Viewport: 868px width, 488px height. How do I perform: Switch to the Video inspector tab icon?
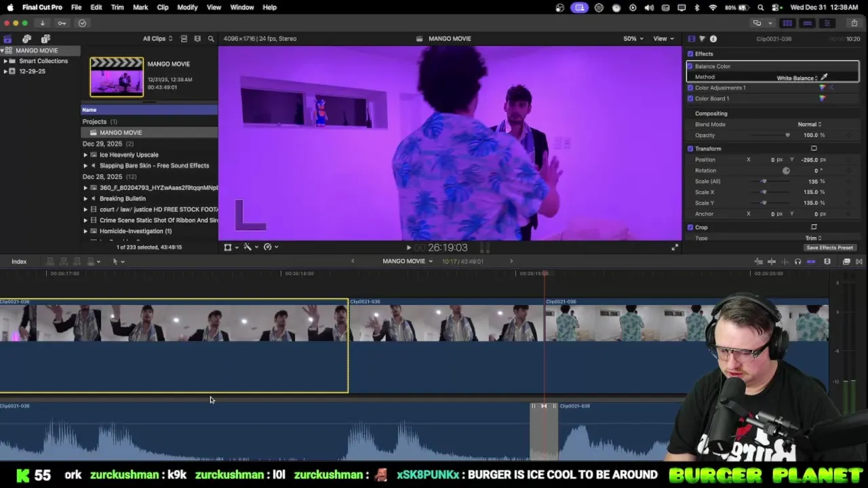coord(691,39)
